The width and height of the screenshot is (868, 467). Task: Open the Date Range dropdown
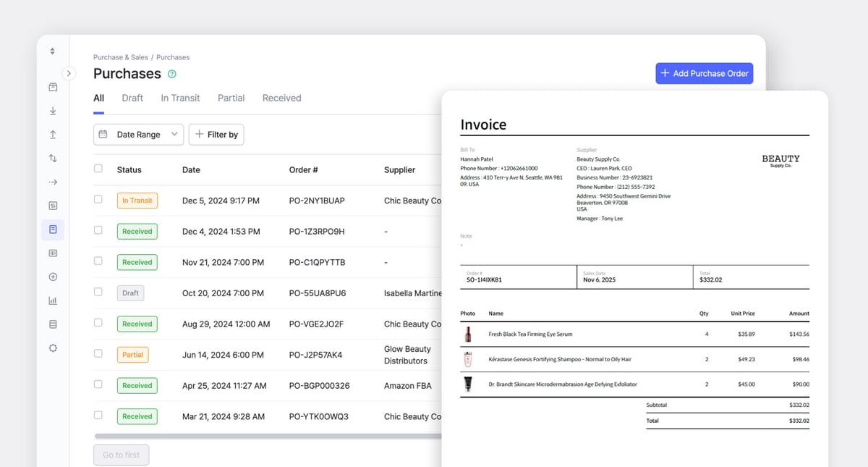(x=138, y=134)
